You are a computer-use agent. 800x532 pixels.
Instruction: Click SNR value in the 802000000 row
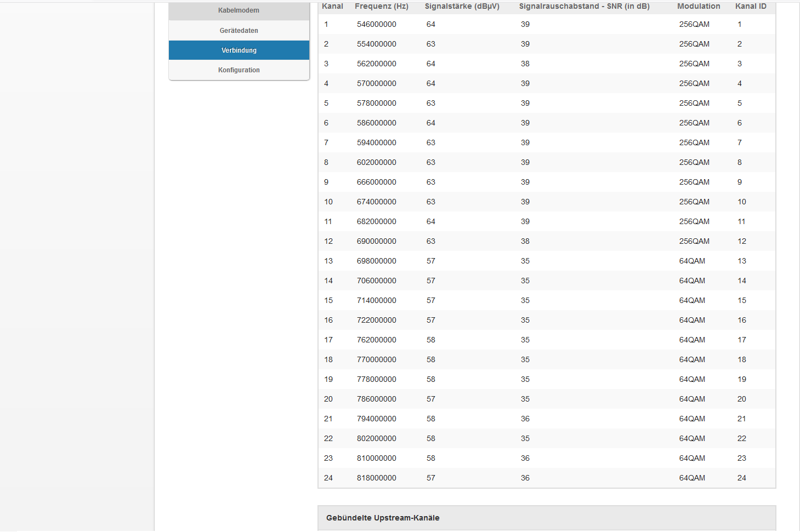point(525,438)
